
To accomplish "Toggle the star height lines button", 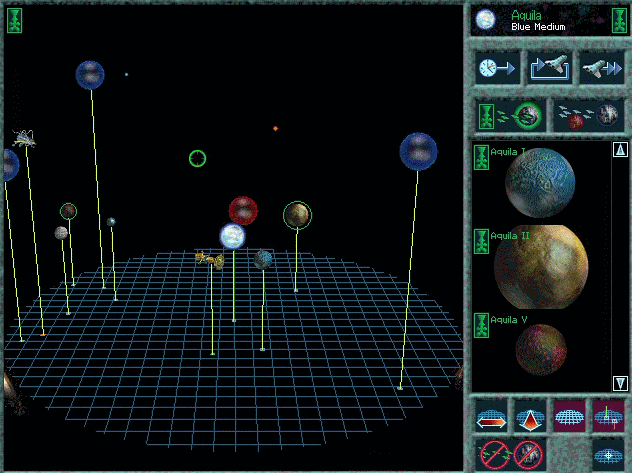I will (608, 416).
